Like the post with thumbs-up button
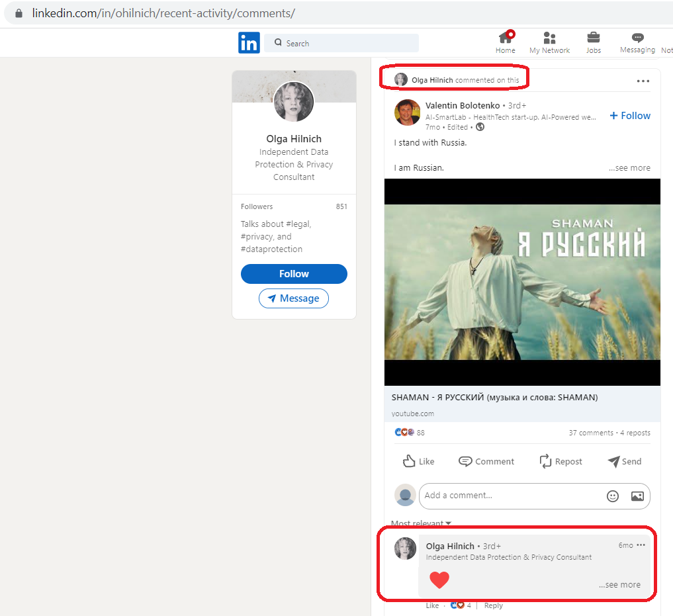This screenshot has width=673, height=616. [418, 461]
